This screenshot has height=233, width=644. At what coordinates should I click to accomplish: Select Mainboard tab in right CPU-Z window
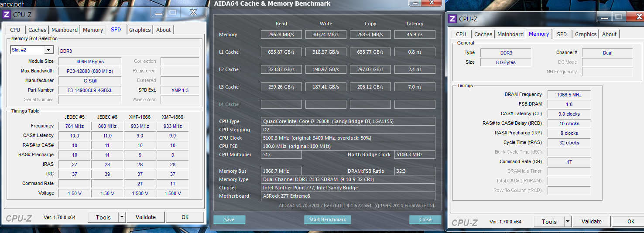point(510,34)
